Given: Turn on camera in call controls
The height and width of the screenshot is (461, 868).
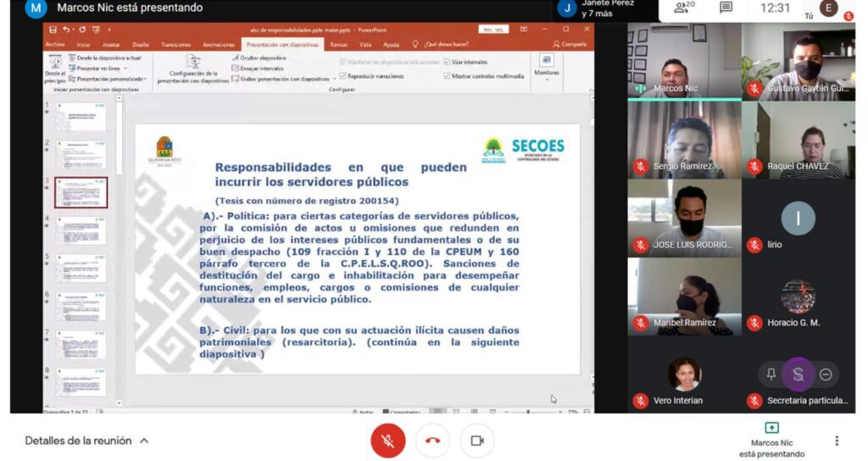Looking at the screenshot, I should tap(476, 441).
